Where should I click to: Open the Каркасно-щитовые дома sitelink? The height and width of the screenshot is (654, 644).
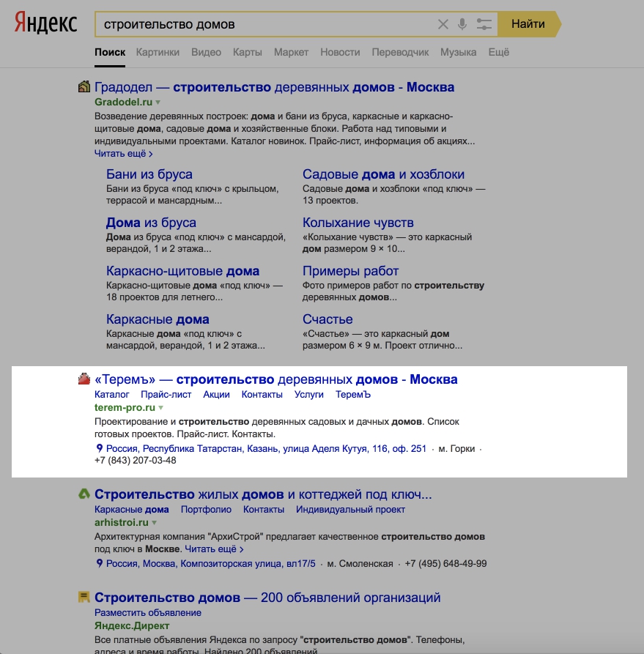point(183,271)
